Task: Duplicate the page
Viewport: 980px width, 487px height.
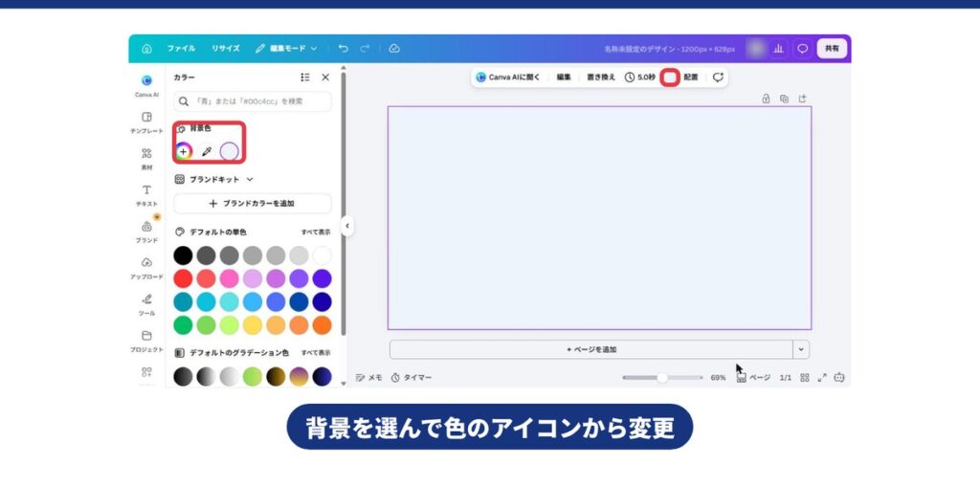Action: pos(784,99)
